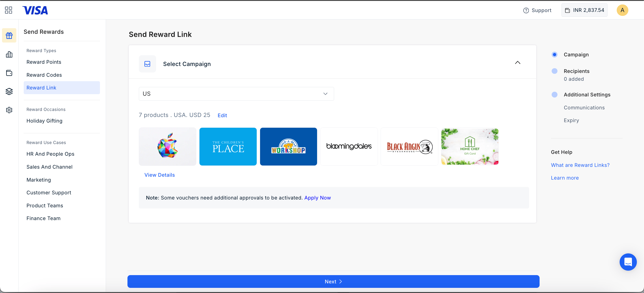Viewport: 644px width, 293px height.
Task: Click the Recipients step label
Action: pos(576,71)
